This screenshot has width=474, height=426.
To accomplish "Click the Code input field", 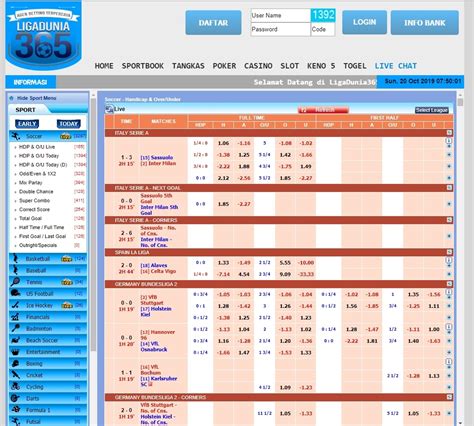I will click(x=323, y=29).
